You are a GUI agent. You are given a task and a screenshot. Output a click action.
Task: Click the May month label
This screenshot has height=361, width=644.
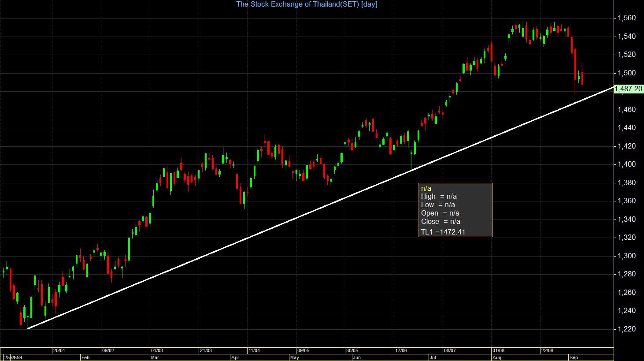tap(295, 357)
